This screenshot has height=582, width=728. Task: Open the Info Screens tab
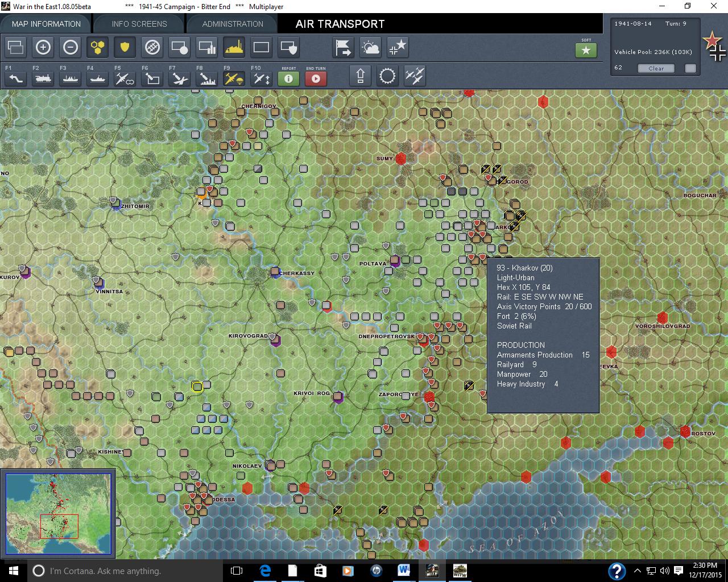tap(139, 24)
